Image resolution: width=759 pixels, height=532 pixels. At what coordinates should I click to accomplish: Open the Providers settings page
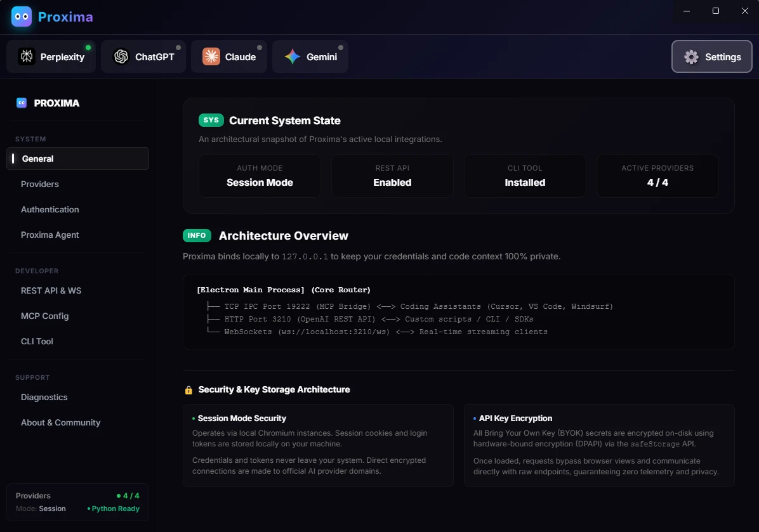(77, 185)
